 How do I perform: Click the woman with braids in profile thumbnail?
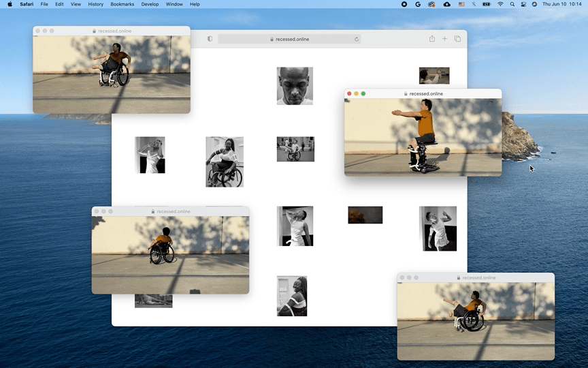click(292, 296)
